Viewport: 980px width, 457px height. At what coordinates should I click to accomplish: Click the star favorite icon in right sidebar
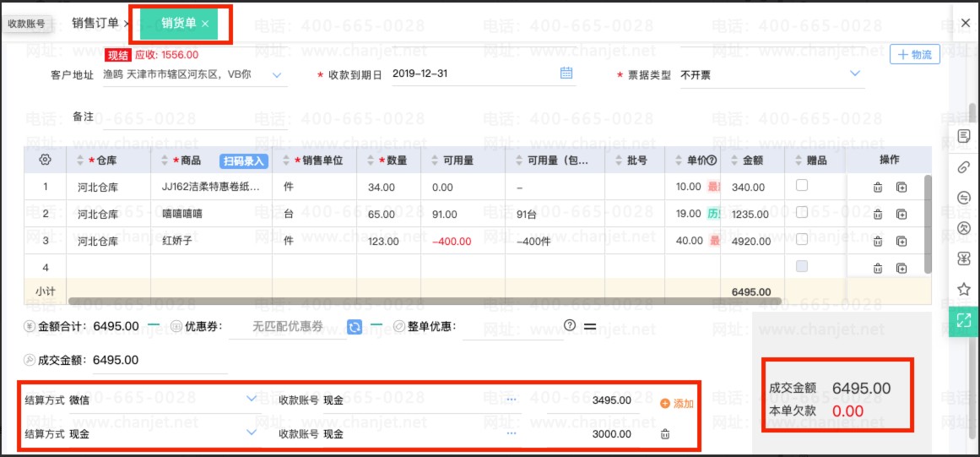pyautogui.click(x=964, y=289)
